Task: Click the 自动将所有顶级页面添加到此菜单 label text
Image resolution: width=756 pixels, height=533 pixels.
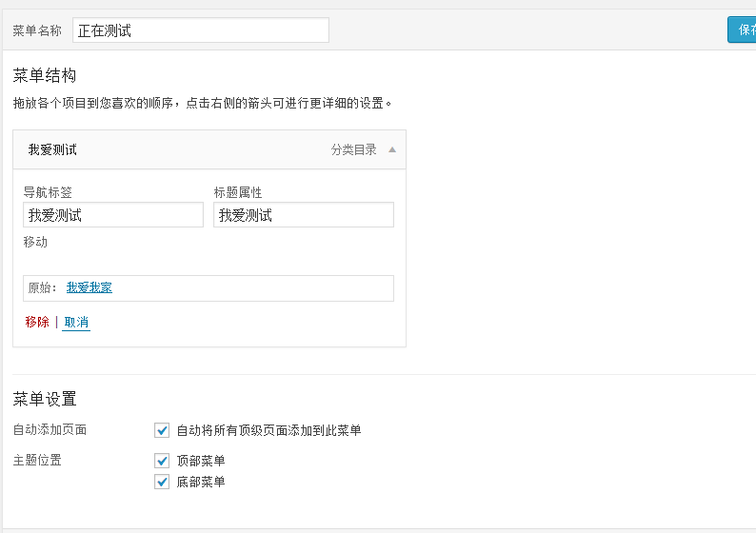Action: coord(269,430)
